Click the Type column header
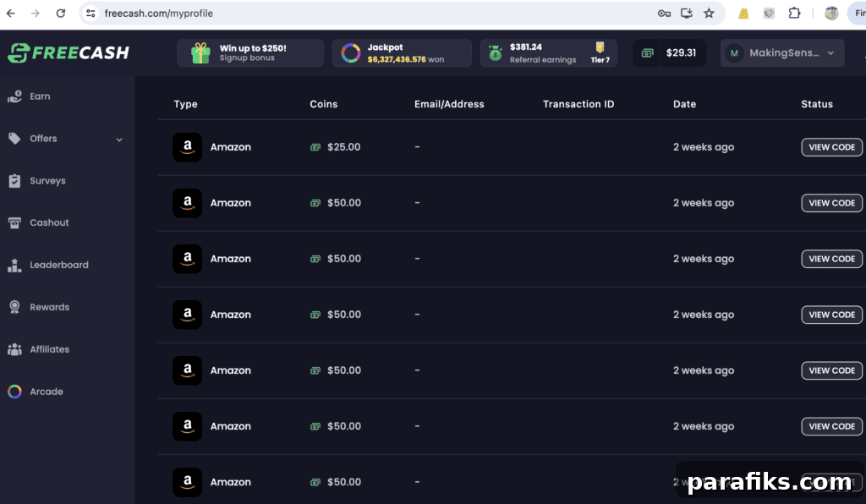Viewport: 866px width, 504px height. click(185, 104)
